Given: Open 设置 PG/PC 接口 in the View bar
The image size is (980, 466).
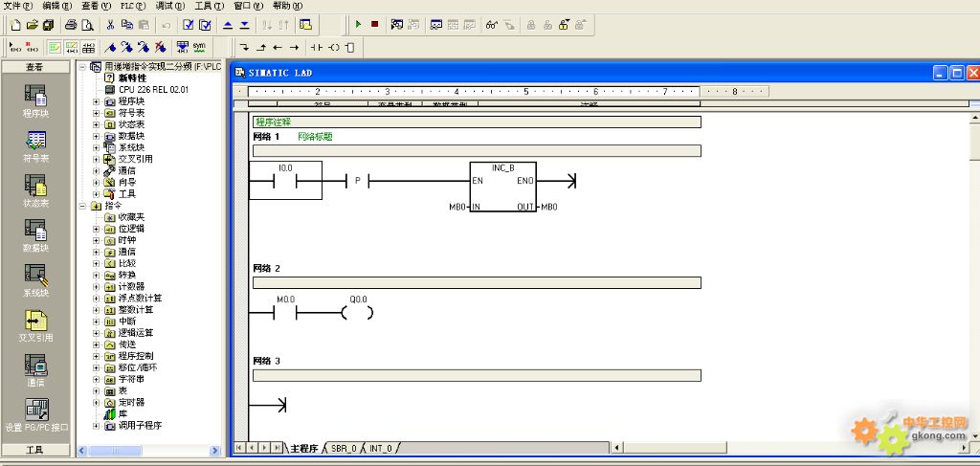Looking at the screenshot, I should [x=35, y=415].
